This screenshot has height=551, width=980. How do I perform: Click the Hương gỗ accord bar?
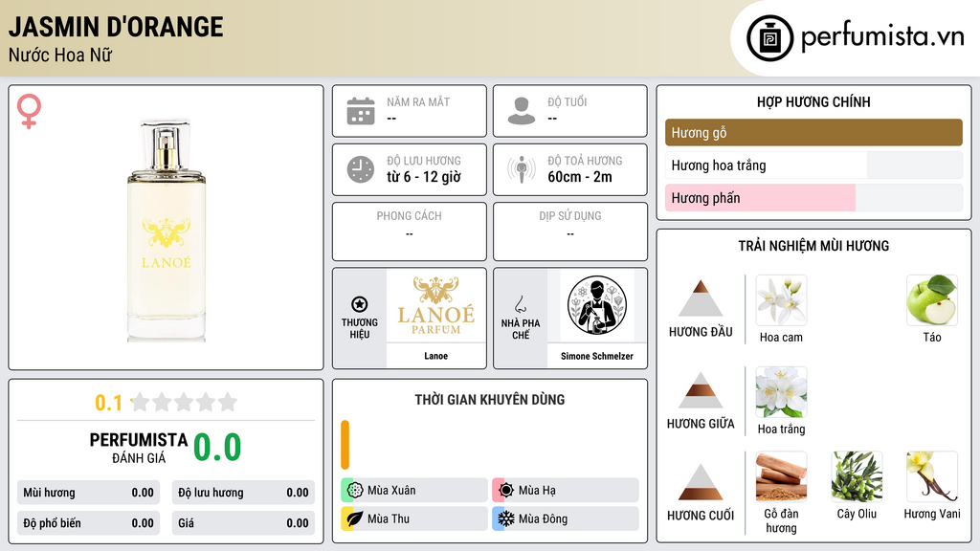pos(813,132)
